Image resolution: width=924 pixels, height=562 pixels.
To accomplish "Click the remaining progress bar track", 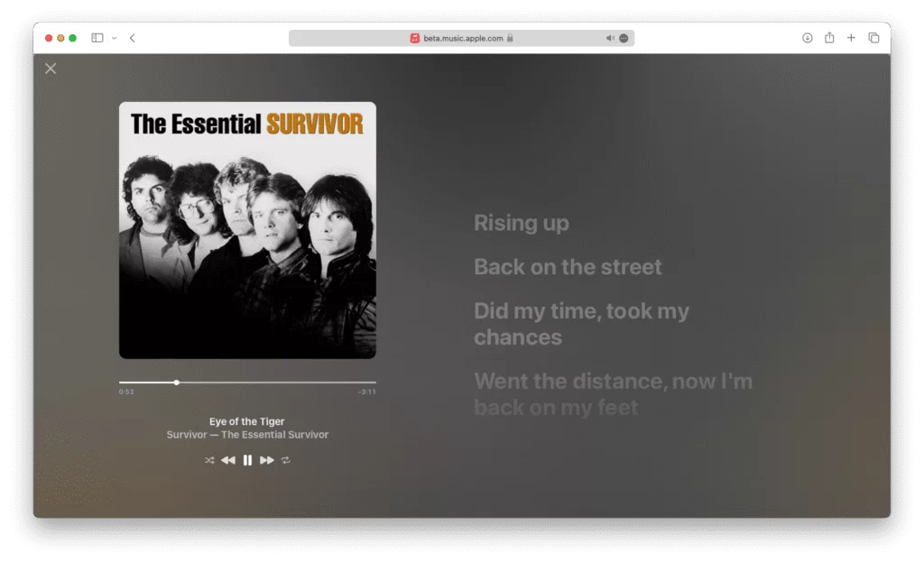I will coord(277,382).
